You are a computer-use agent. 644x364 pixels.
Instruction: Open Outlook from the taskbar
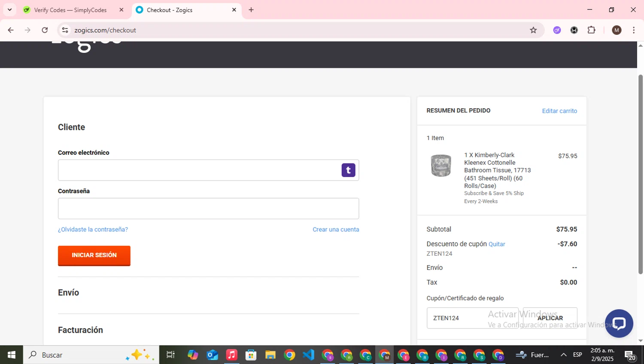(212, 355)
